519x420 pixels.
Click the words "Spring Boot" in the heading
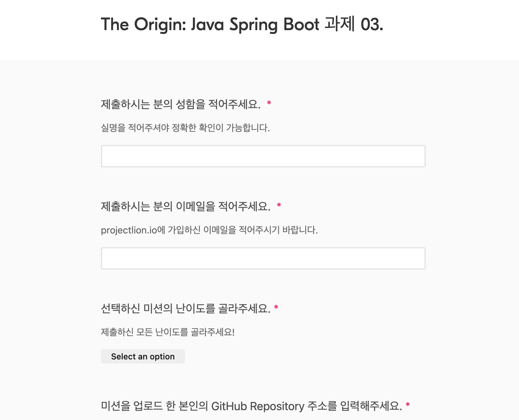coord(274,24)
